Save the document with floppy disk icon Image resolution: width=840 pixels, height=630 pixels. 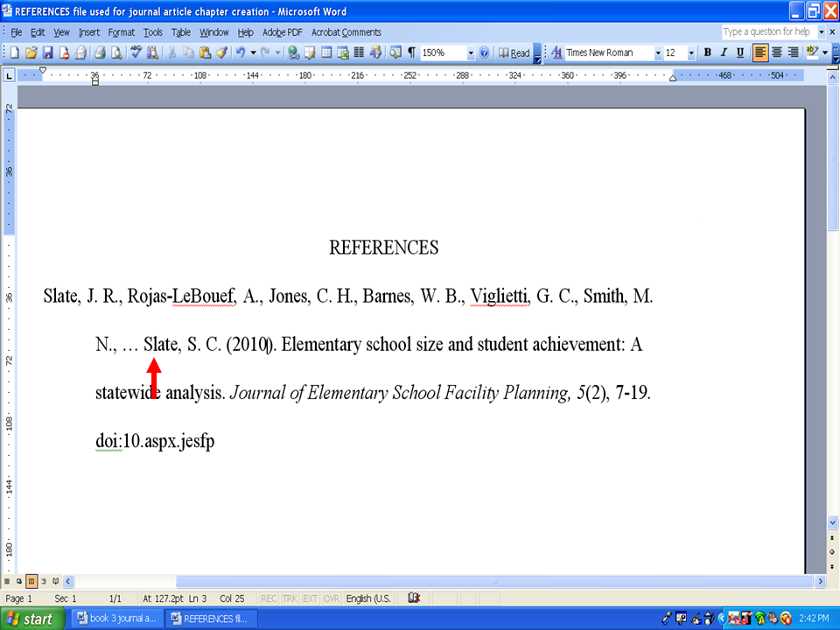click(47, 52)
